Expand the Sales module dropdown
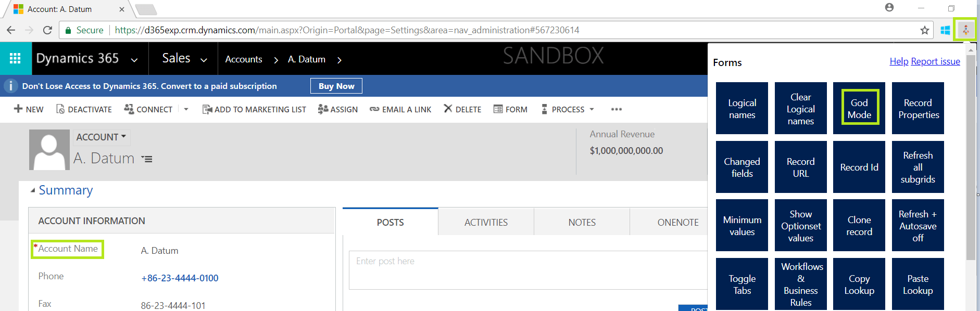The width and height of the screenshot is (980, 311). coord(204,60)
